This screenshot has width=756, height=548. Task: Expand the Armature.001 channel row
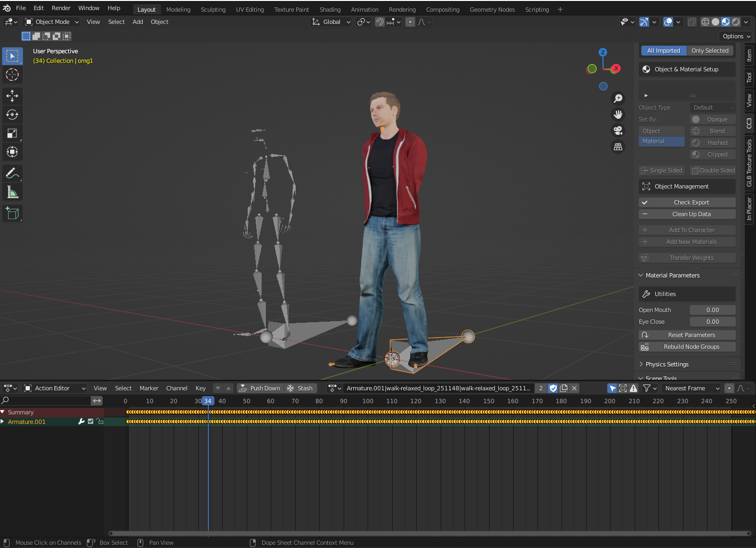click(3, 421)
